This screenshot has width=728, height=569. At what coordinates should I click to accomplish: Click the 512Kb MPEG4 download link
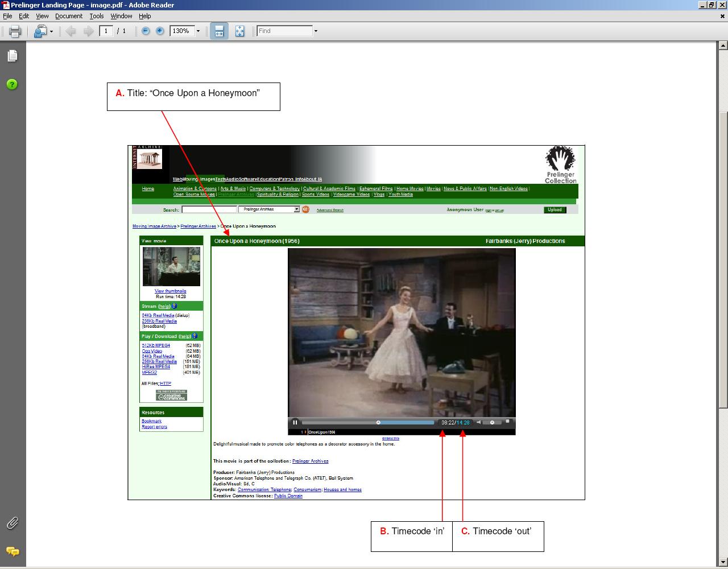click(156, 345)
